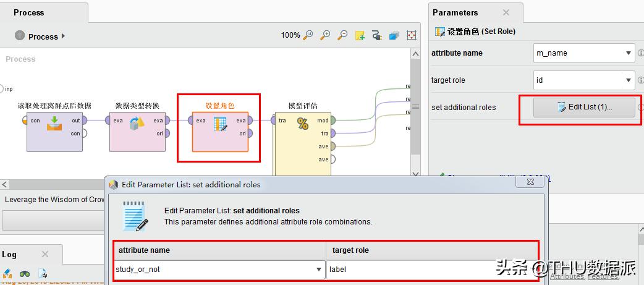Screen dimensions: 644x285
Task: Show info for target role parameter
Action: tap(640, 80)
